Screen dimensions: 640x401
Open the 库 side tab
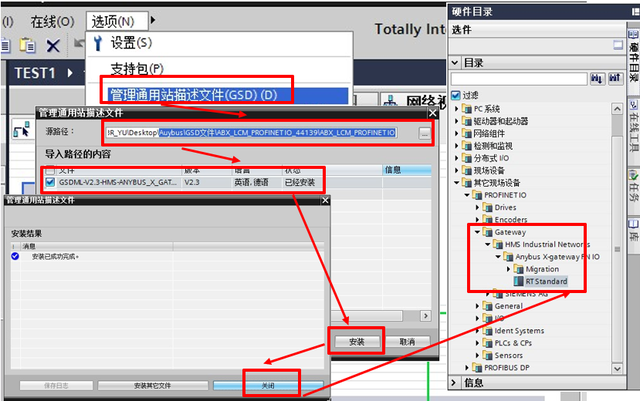(x=633, y=230)
